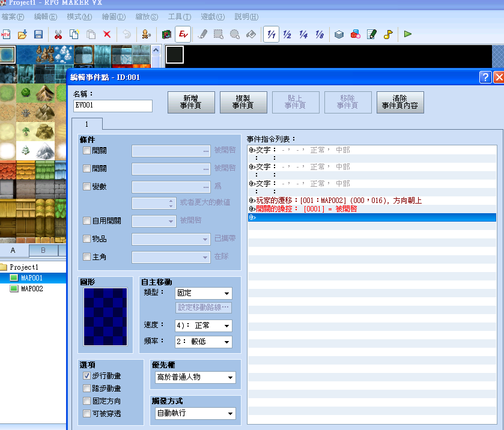Click the 變數 value spinner arrows

(171, 203)
